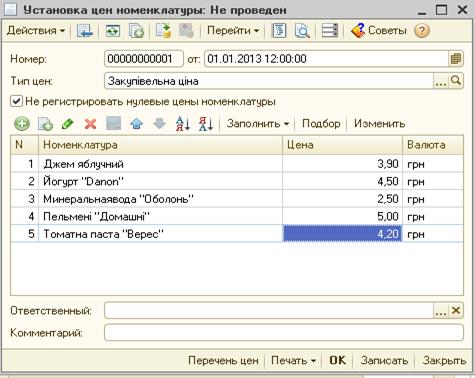Click the грн currency cell of Джем яблучний
475x378 pixels.
pyautogui.click(x=433, y=164)
